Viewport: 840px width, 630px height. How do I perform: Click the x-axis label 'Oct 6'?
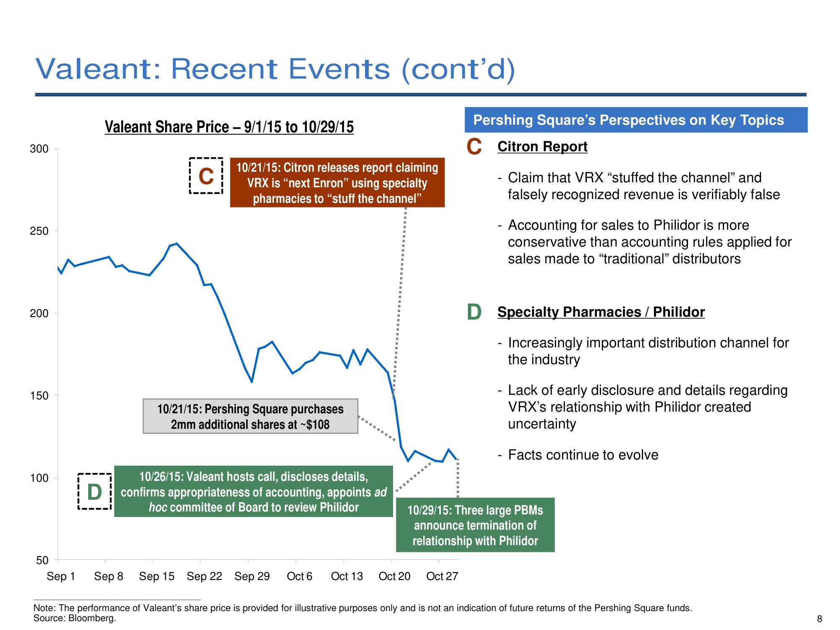click(x=299, y=576)
